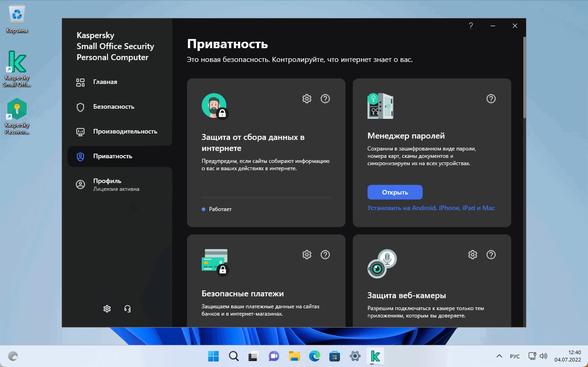Open Безопасные платежи card title

(x=243, y=293)
